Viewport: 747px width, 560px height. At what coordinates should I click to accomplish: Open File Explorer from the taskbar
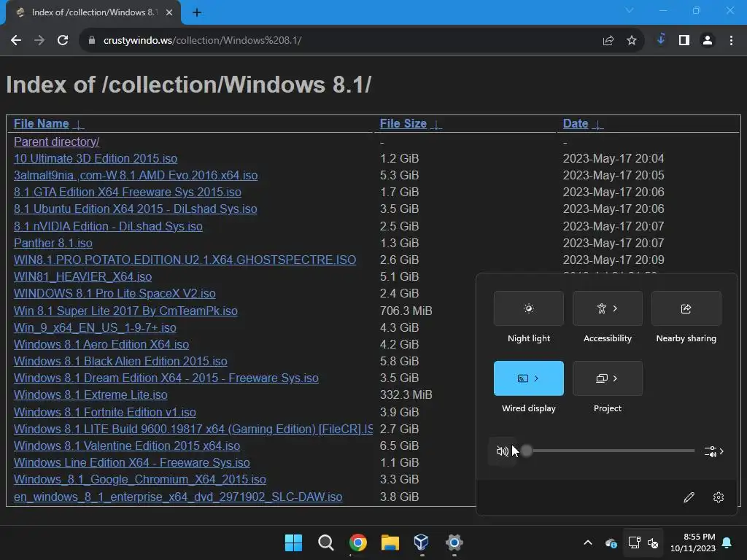click(390, 542)
